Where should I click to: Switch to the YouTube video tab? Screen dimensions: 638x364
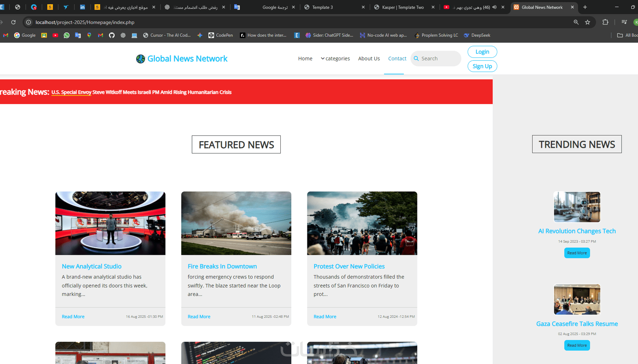(475, 7)
